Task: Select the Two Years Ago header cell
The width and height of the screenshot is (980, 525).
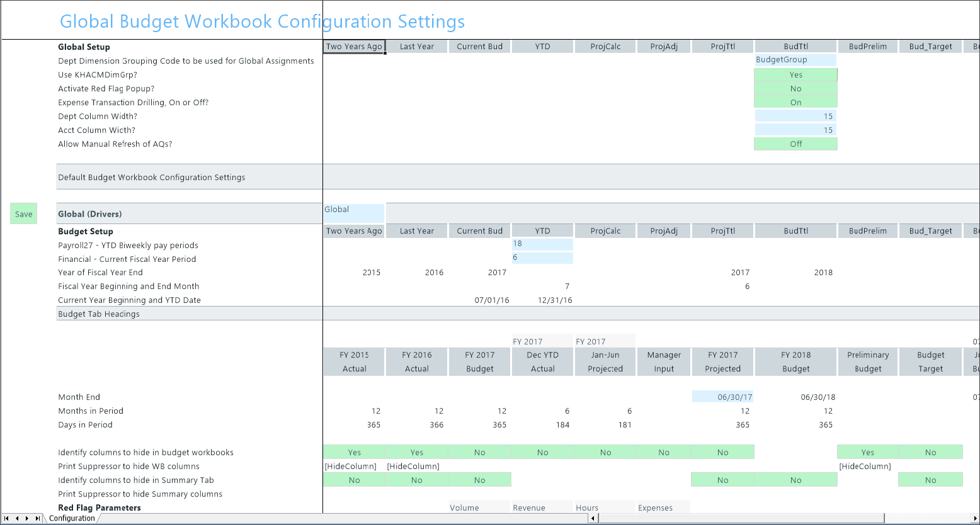Action: click(x=354, y=47)
